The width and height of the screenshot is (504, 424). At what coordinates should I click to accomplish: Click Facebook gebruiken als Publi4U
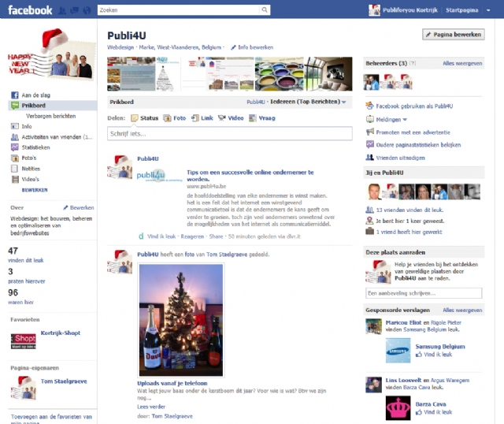(x=414, y=106)
